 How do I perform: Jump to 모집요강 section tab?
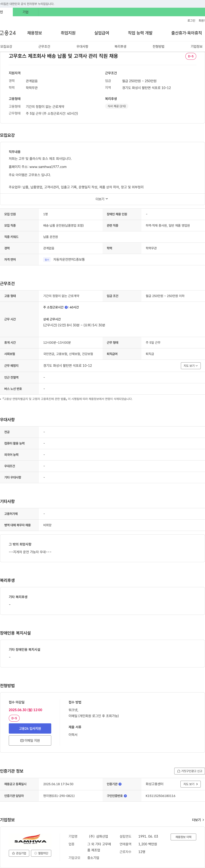6,46
